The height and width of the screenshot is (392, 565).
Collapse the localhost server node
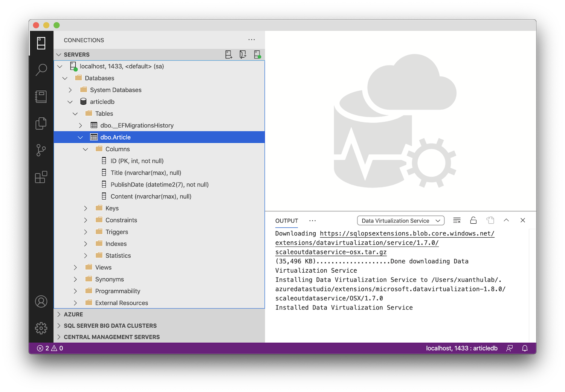(x=60, y=66)
